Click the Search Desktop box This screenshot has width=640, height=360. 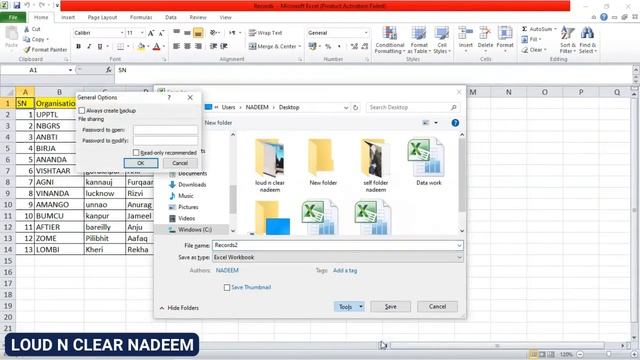[413, 107]
